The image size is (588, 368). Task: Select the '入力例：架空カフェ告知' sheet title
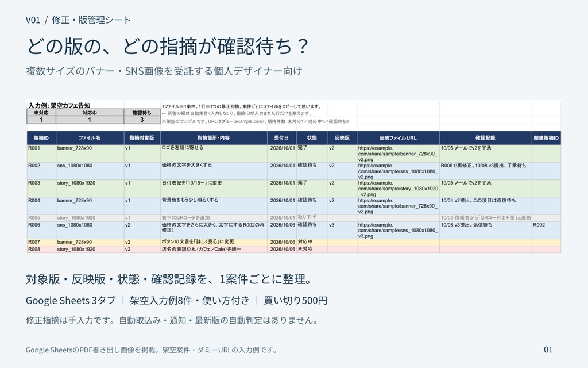click(x=59, y=106)
